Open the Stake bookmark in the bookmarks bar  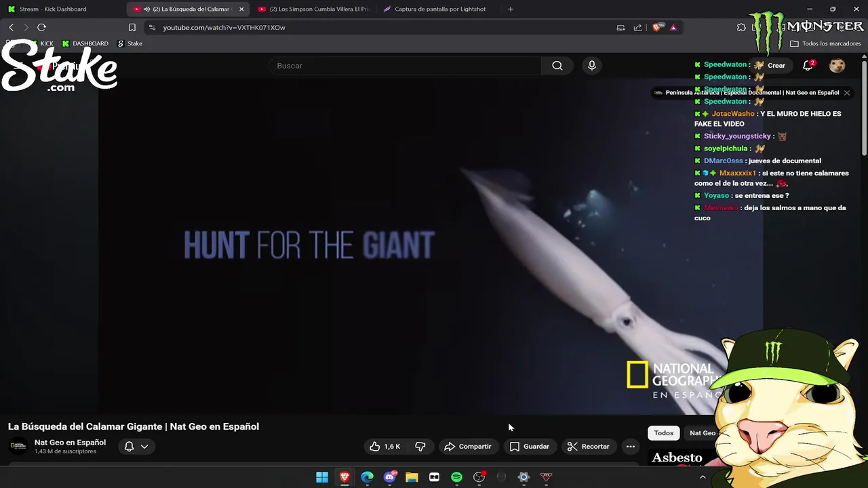pyautogui.click(x=130, y=43)
